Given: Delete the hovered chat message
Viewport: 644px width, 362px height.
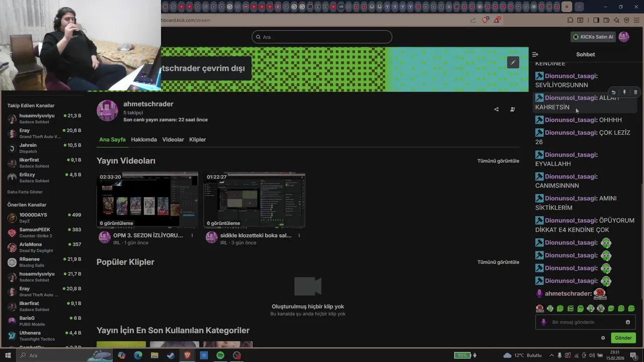Looking at the screenshot, I should point(635,93).
